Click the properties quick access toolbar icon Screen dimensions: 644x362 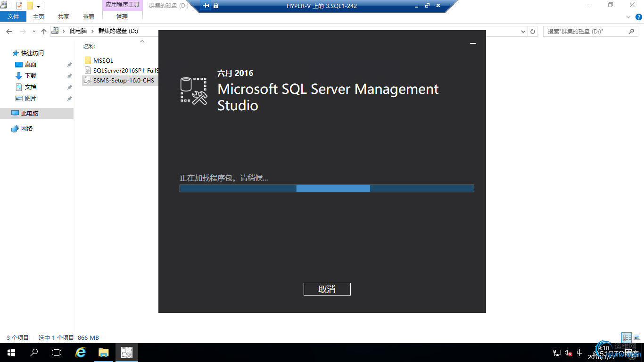coord(19,6)
